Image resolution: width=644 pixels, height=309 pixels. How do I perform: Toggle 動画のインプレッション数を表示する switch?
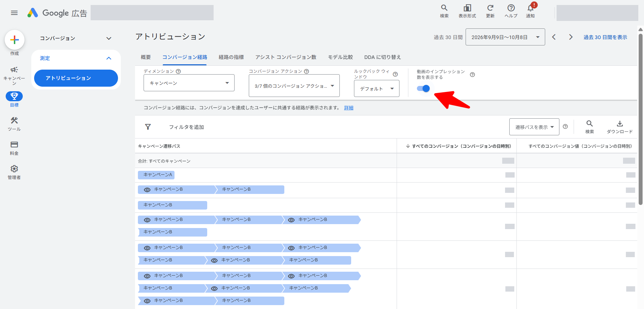[423, 88]
